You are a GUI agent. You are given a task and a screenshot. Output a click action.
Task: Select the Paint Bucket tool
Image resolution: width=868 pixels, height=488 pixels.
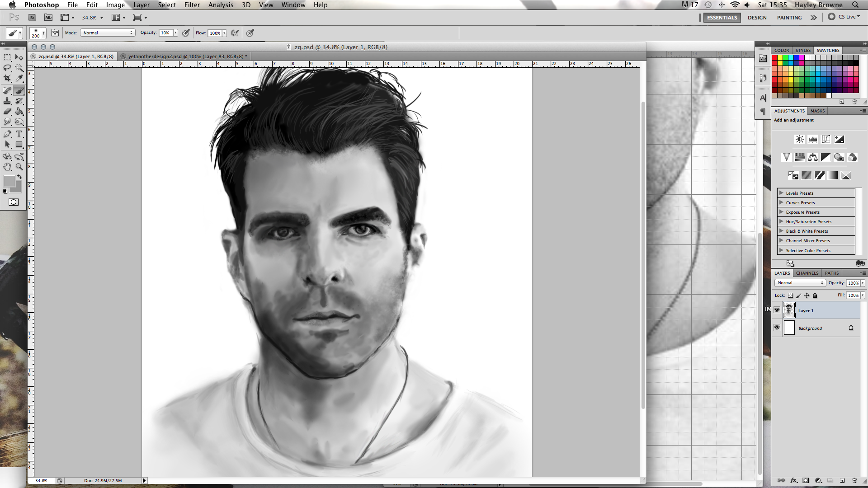pos(19,111)
